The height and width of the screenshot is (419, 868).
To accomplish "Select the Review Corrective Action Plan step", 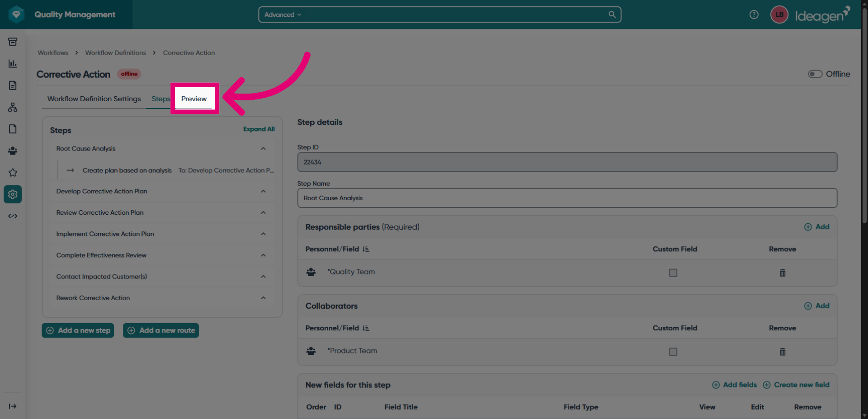I will pyautogui.click(x=100, y=212).
